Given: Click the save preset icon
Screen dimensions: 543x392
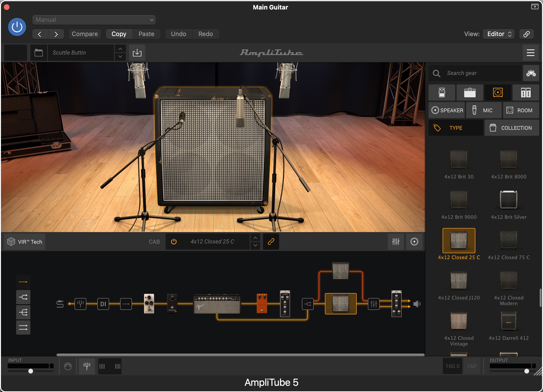Looking at the screenshot, I should point(137,53).
